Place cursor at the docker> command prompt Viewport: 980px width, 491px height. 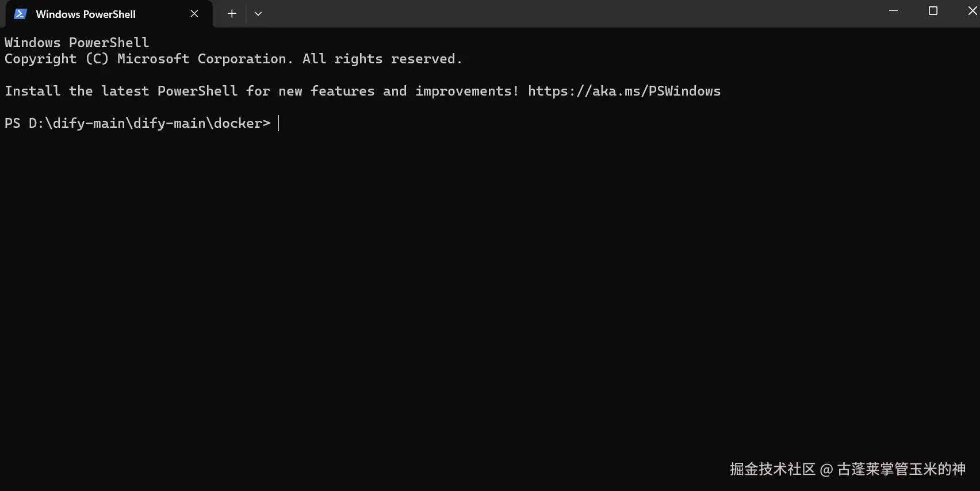(279, 123)
